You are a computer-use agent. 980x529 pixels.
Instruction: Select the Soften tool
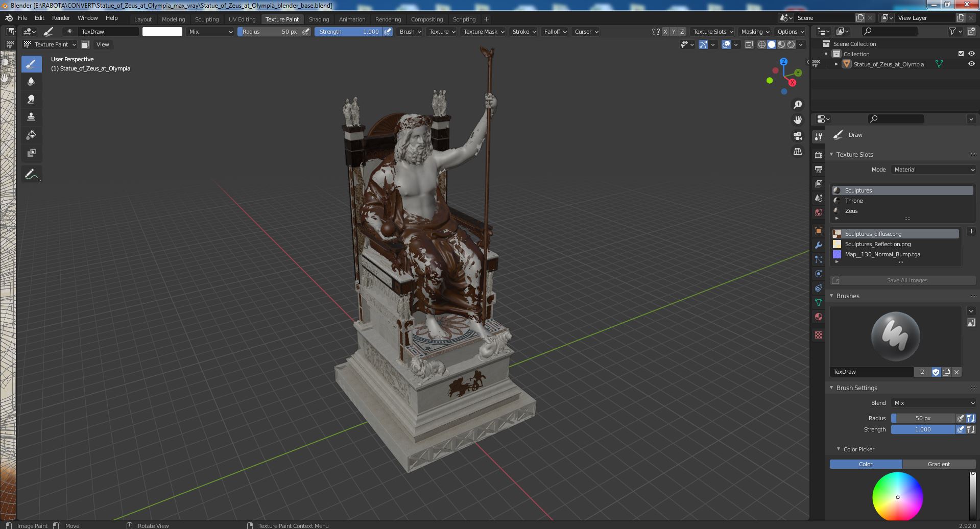click(31, 81)
